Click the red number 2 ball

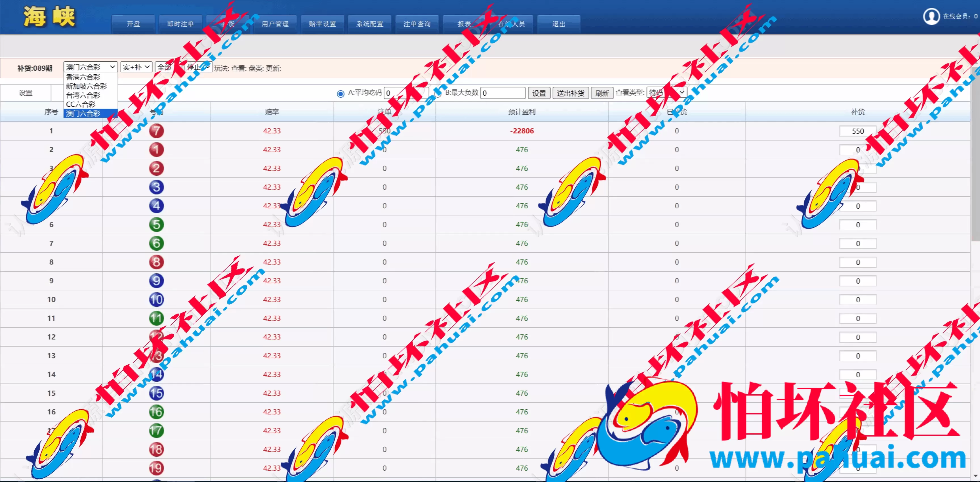156,168
